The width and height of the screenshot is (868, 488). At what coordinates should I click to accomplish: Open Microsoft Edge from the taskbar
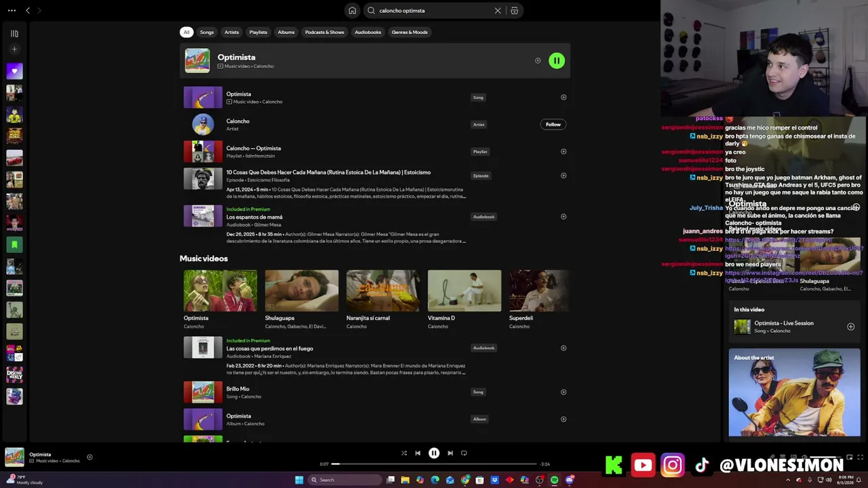pos(435,480)
